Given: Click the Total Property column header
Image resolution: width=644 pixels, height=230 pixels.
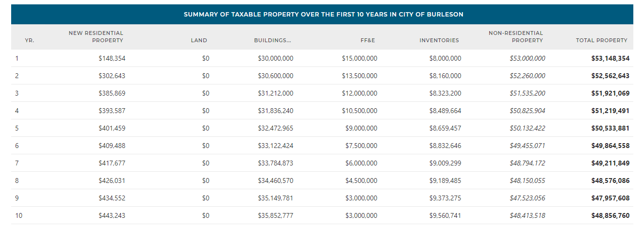Looking at the screenshot, I should pos(601,41).
